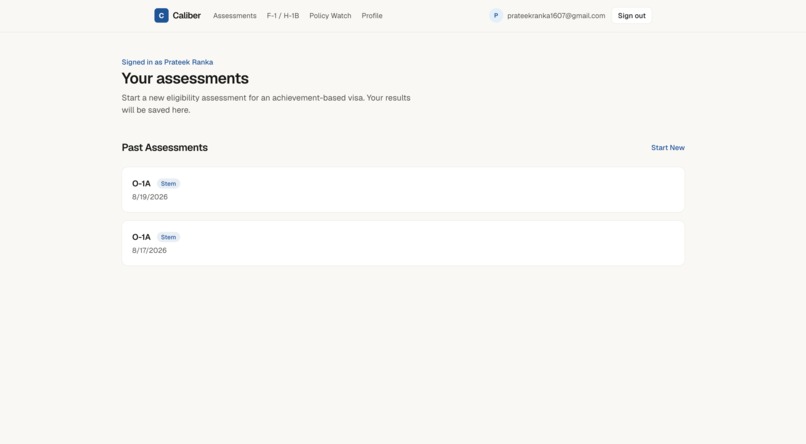Viewport: 806px width, 444px height.
Task: Open the O-1A assessment dated 8/19/2026
Action: click(403, 190)
